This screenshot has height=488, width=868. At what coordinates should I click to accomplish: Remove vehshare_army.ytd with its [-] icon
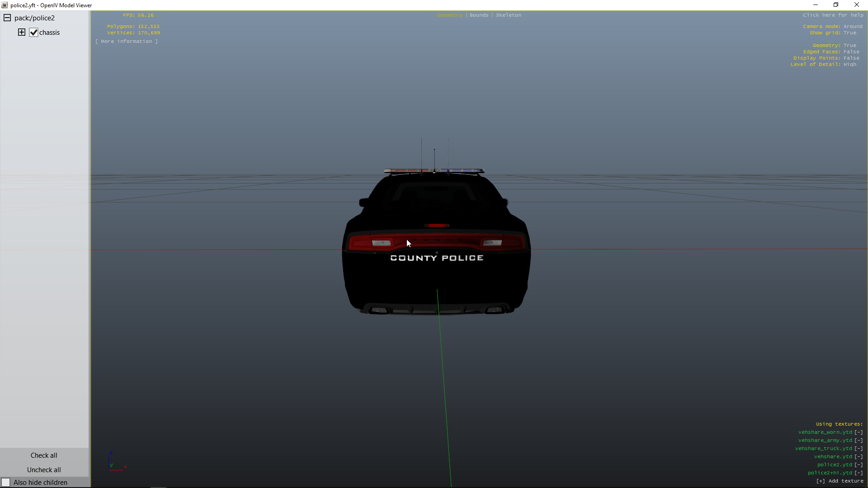coord(859,441)
